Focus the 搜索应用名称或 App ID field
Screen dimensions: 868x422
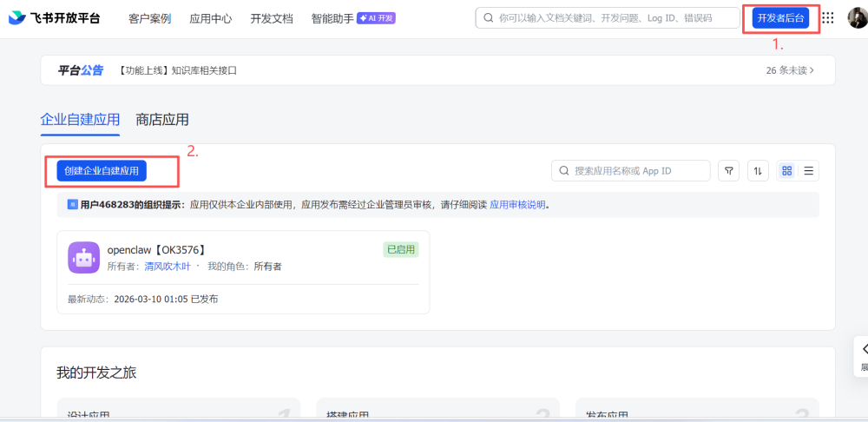coord(638,171)
